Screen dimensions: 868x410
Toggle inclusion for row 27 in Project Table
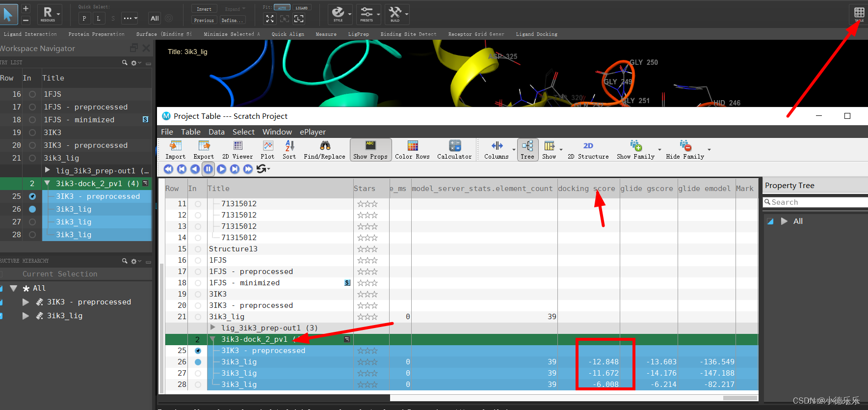point(198,373)
